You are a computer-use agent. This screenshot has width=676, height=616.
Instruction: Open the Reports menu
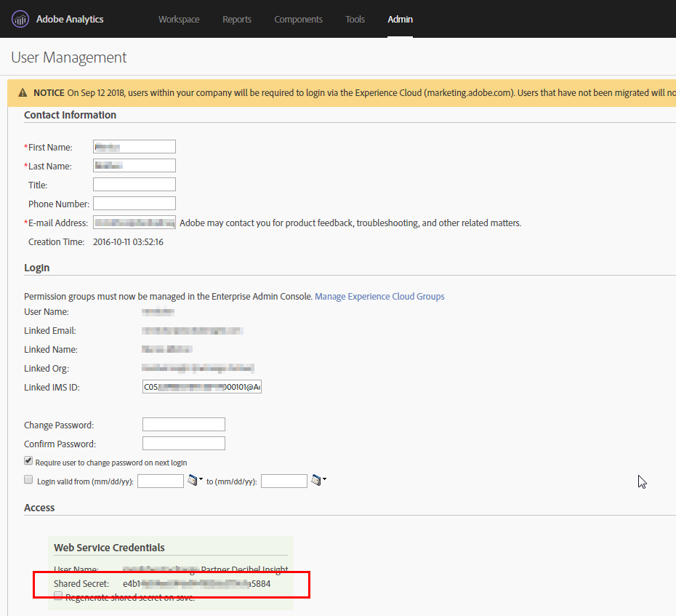pos(237,19)
